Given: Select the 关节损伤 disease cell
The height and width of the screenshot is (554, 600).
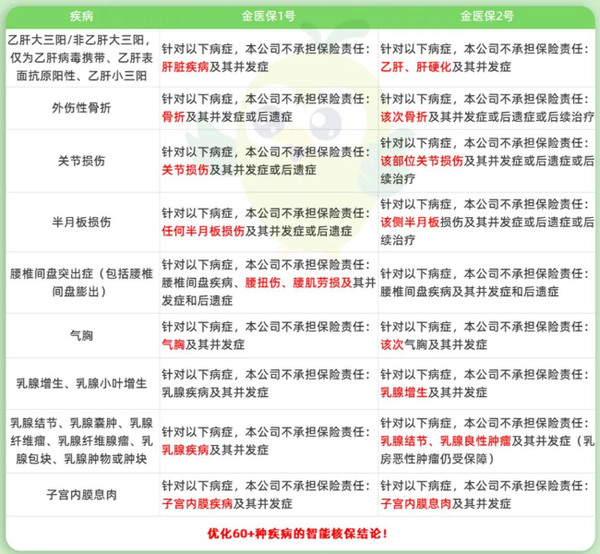Looking at the screenshot, I should [82, 161].
